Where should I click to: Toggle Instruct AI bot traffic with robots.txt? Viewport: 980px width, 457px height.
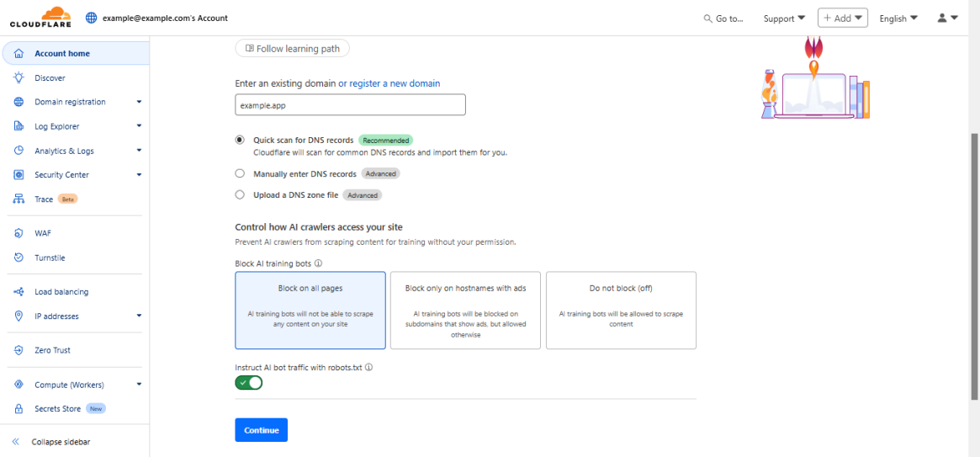(x=249, y=383)
